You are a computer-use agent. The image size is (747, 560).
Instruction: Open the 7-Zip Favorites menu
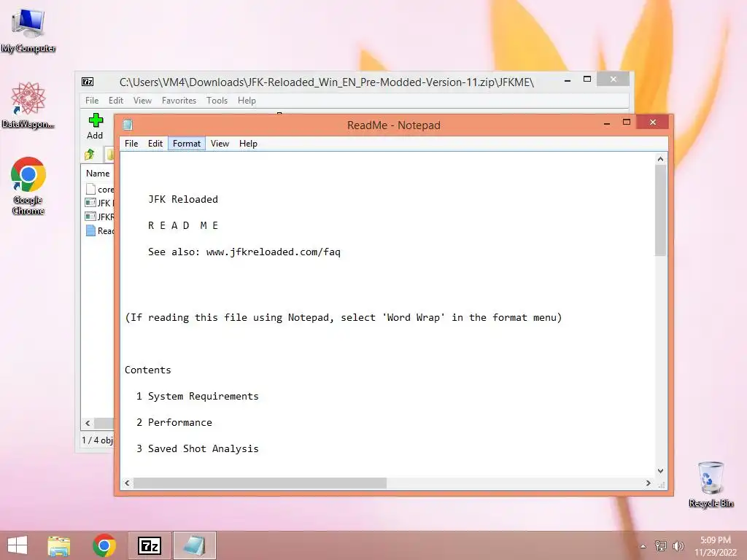[179, 101]
